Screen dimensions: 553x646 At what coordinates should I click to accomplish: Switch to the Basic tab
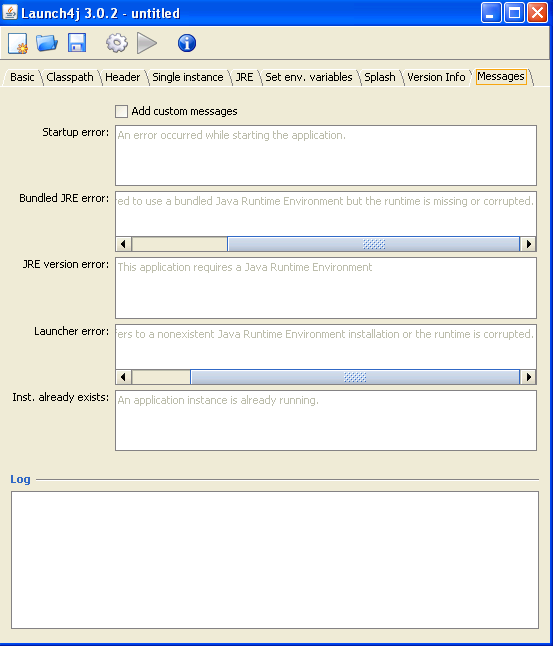(x=22, y=77)
